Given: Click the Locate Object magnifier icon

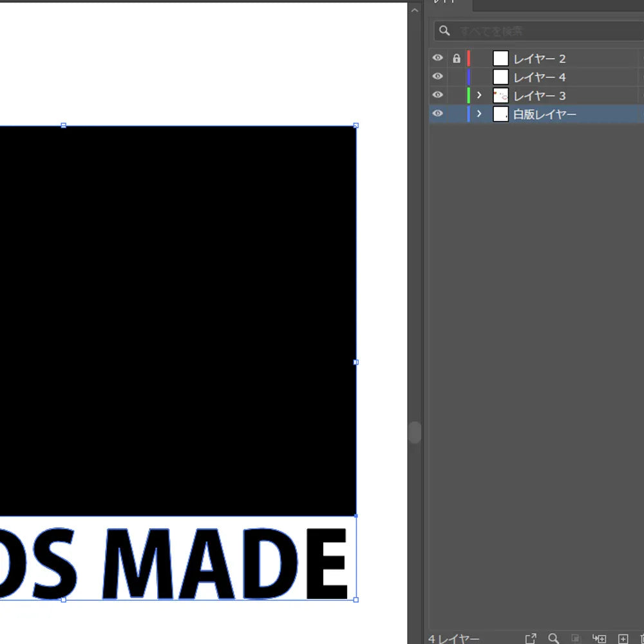Looking at the screenshot, I should click(553, 638).
